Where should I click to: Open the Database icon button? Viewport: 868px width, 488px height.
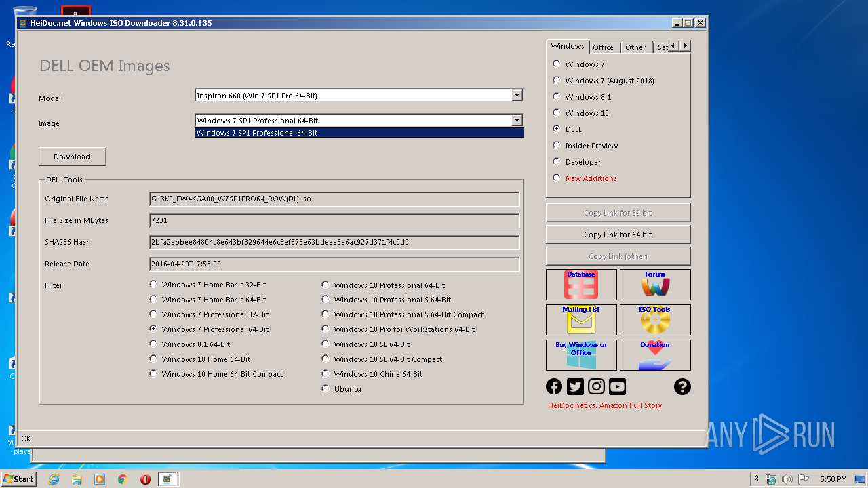point(581,285)
